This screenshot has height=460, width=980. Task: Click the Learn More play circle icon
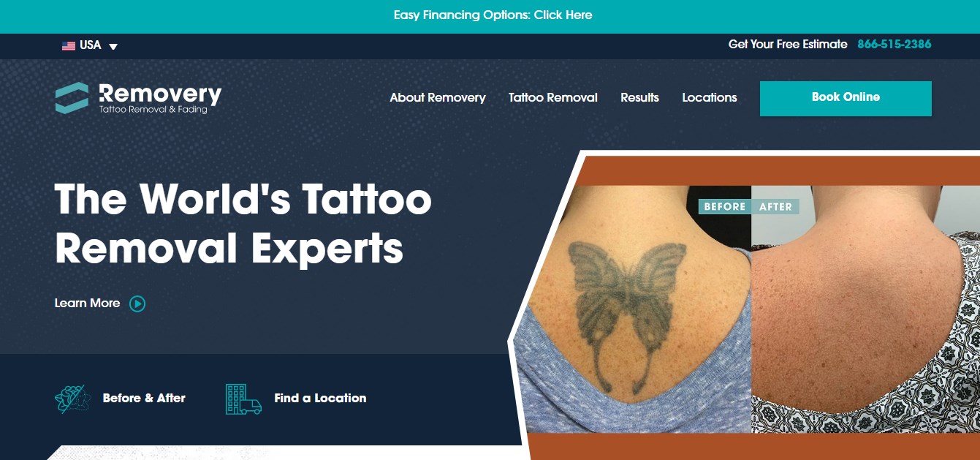[x=137, y=303]
